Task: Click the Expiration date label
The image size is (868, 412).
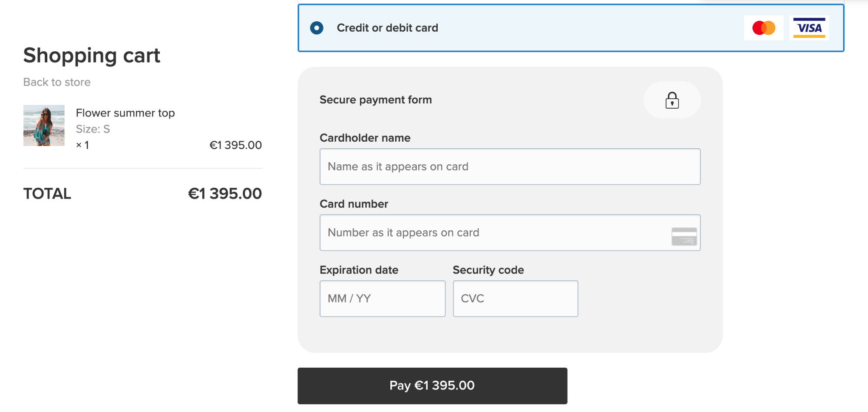Action: click(x=359, y=269)
